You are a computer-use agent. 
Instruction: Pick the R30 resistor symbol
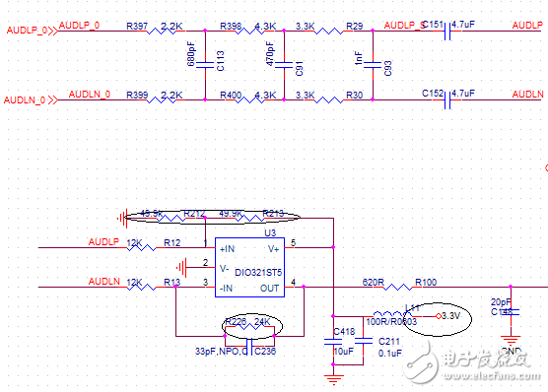coord(329,100)
